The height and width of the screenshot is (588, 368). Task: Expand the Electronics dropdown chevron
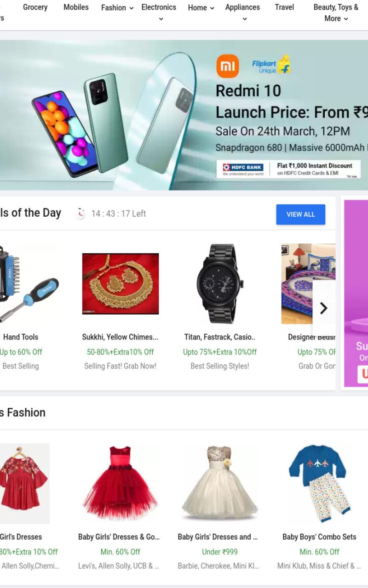coord(161,19)
